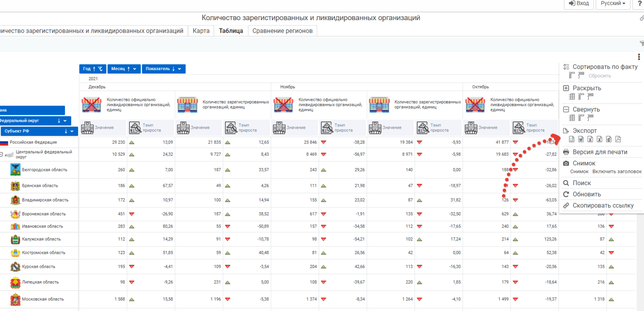Collapse rows icon under Свернуть

click(x=581, y=118)
